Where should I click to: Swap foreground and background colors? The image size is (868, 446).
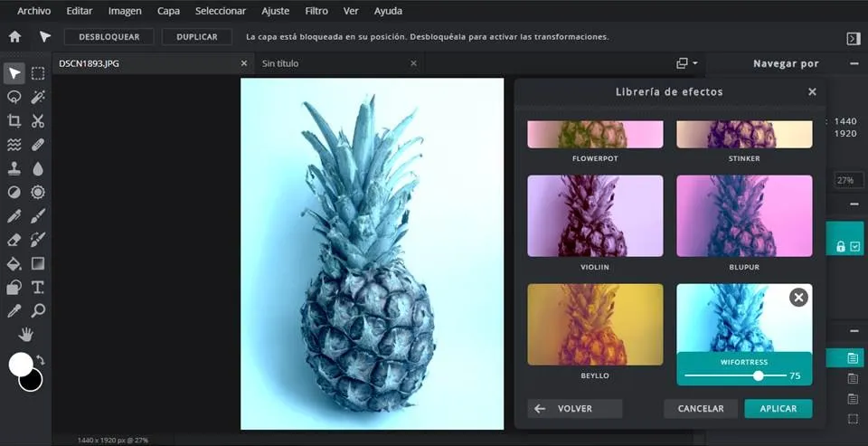[x=41, y=360]
